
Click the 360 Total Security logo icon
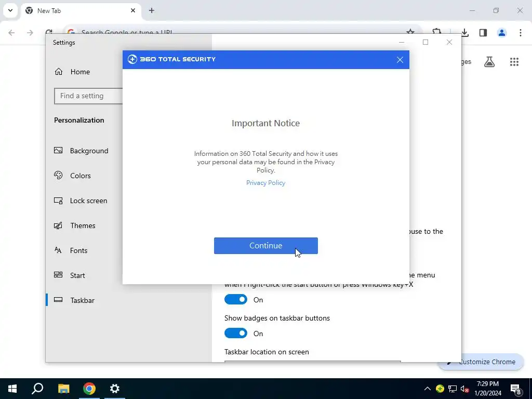click(x=132, y=59)
